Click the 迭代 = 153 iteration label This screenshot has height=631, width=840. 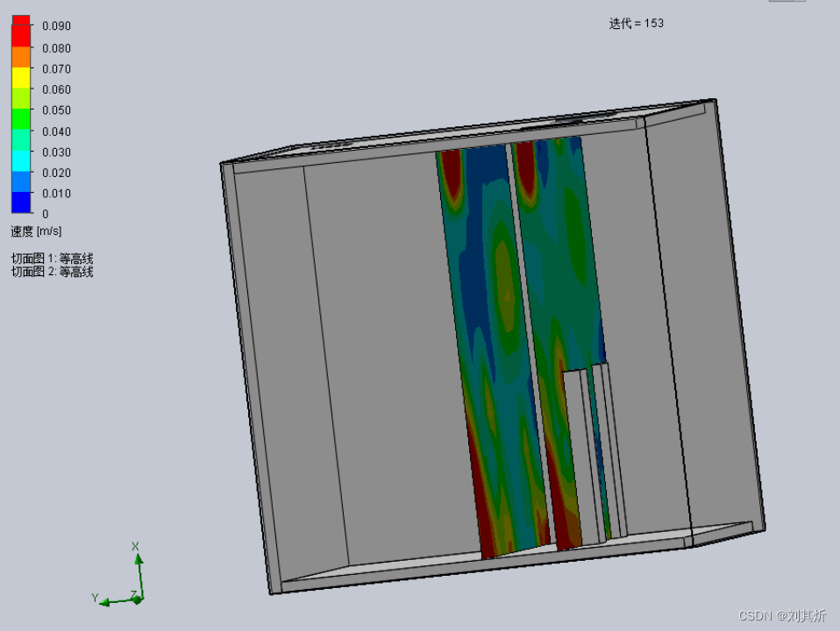637,24
